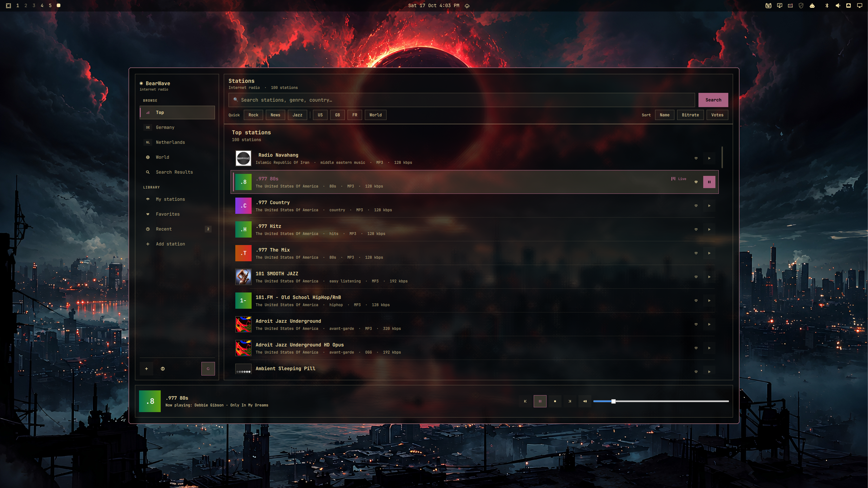868x488 pixels.
Task: Open My stations in Library
Action: tap(177, 199)
